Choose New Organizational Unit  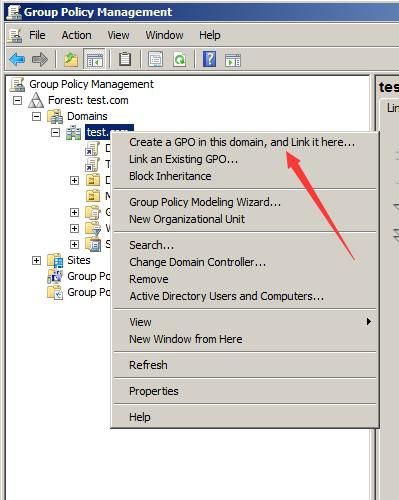coord(245,219)
